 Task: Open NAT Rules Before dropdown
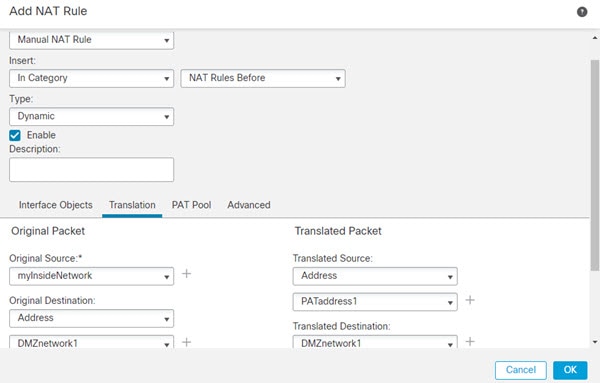coord(263,78)
